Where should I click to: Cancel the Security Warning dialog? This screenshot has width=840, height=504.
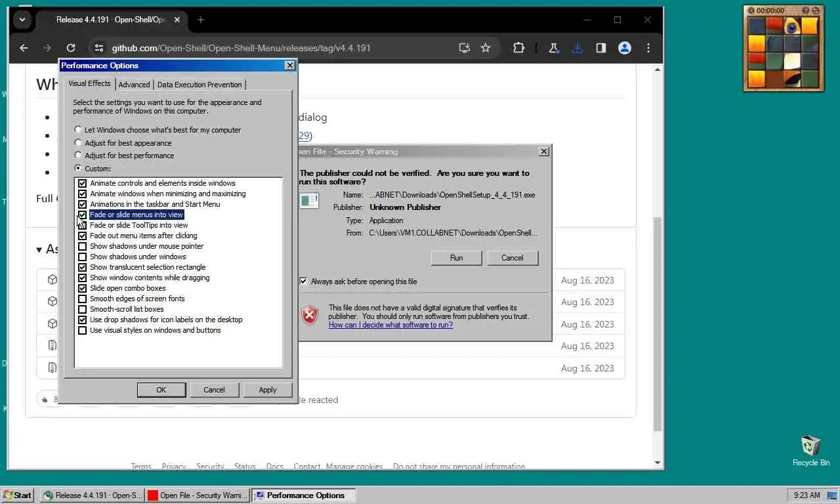(513, 258)
